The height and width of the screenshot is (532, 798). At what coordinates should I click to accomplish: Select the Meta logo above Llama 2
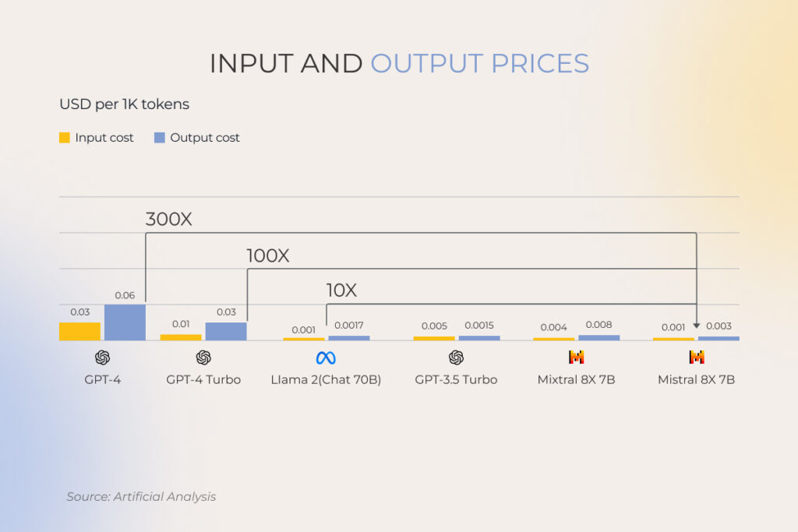(x=326, y=358)
